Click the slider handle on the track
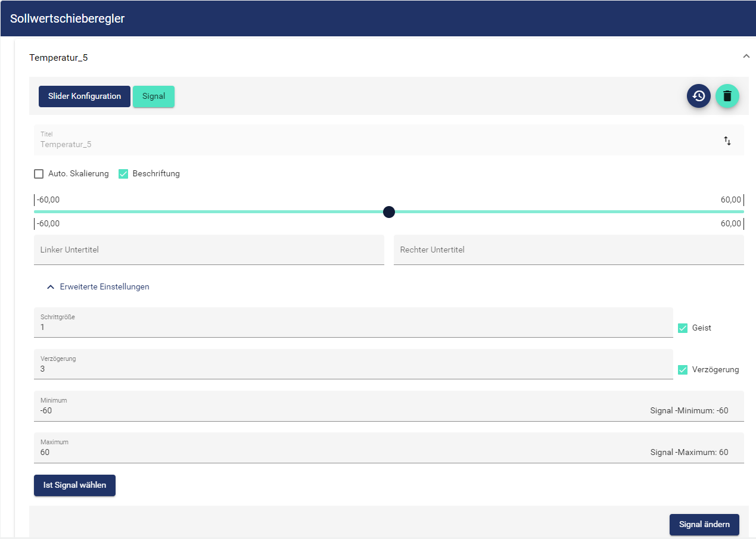 click(389, 212)
